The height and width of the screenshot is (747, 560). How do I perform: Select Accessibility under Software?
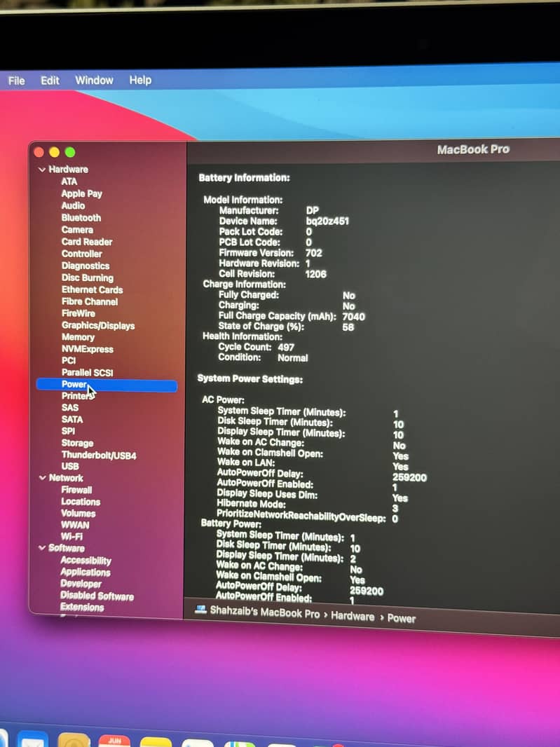(86, 561)
